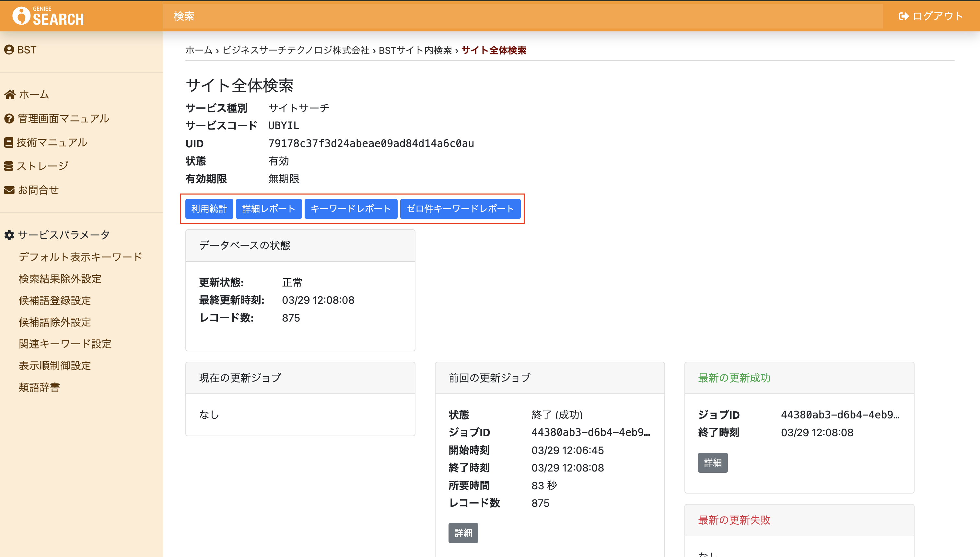Click the service code UBYIL
Screen dimensions: 980x557
coord(284,125)
